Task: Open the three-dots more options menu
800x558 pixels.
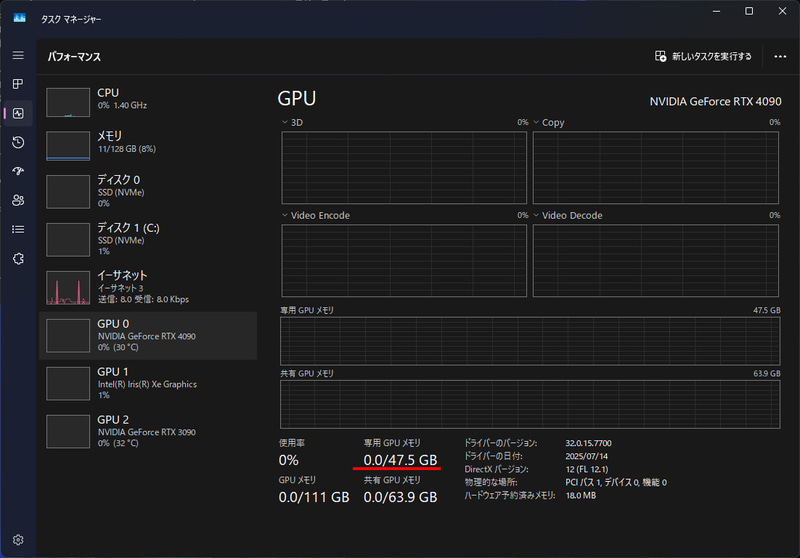Action: (780, 56)
